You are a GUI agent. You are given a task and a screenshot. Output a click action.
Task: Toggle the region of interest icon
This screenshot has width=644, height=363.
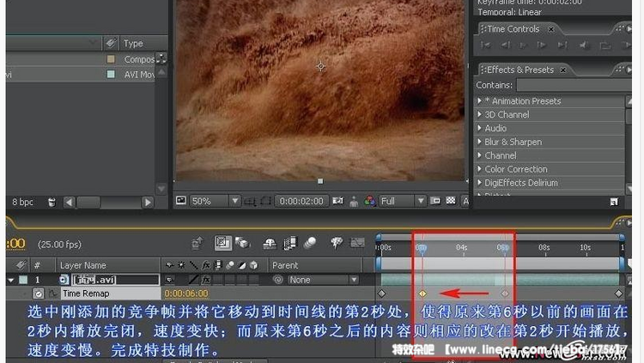[x=435, y=201]
